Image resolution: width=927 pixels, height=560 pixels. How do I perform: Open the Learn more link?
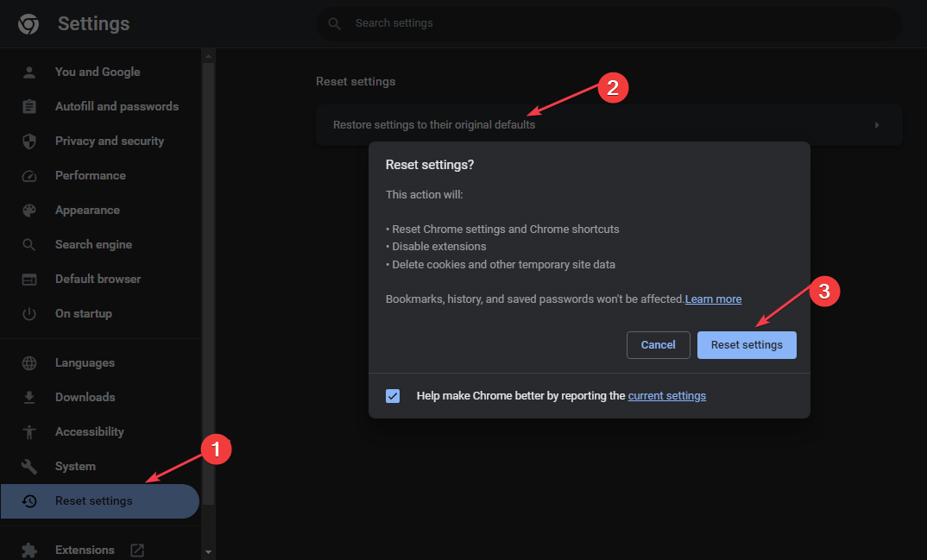tap(713, 299)
